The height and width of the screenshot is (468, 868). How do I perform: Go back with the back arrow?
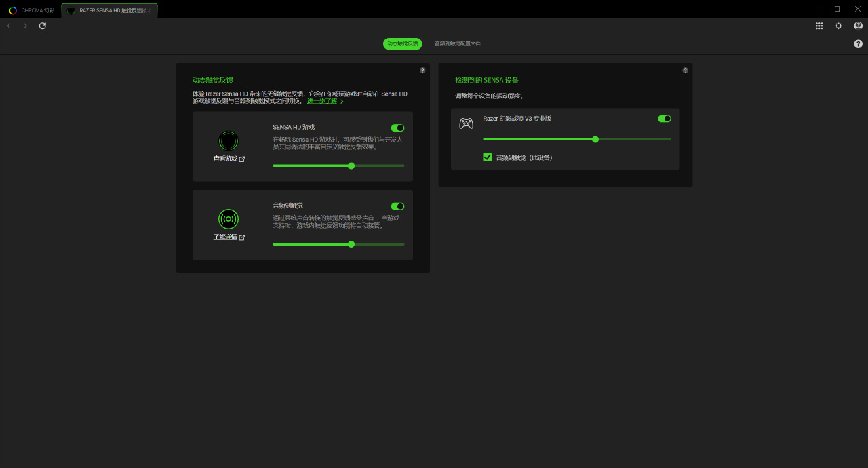pos(9,26)
